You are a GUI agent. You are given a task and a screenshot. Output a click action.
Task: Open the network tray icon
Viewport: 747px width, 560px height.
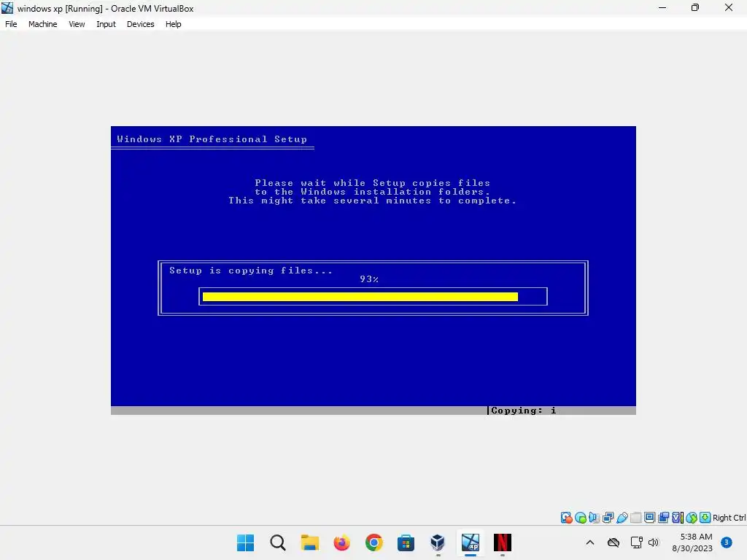[x=636, y=542]
